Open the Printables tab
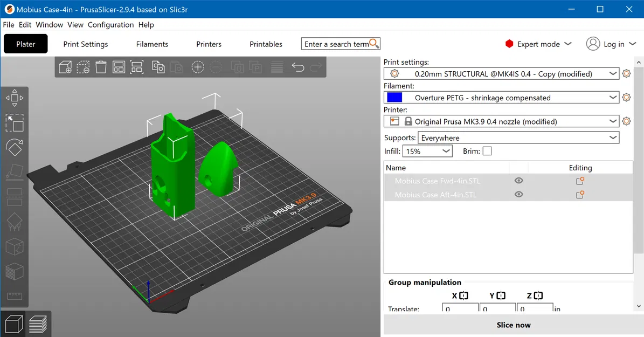Image resolution: width=644 pixels, height=337 pixels. 266,44
